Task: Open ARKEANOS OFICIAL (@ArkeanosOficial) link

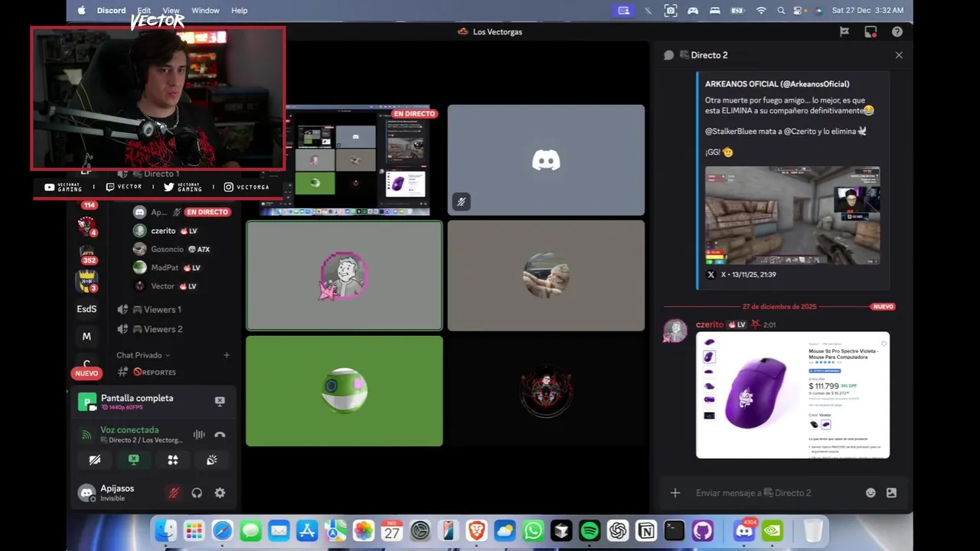Action: [x=777, y=84]
